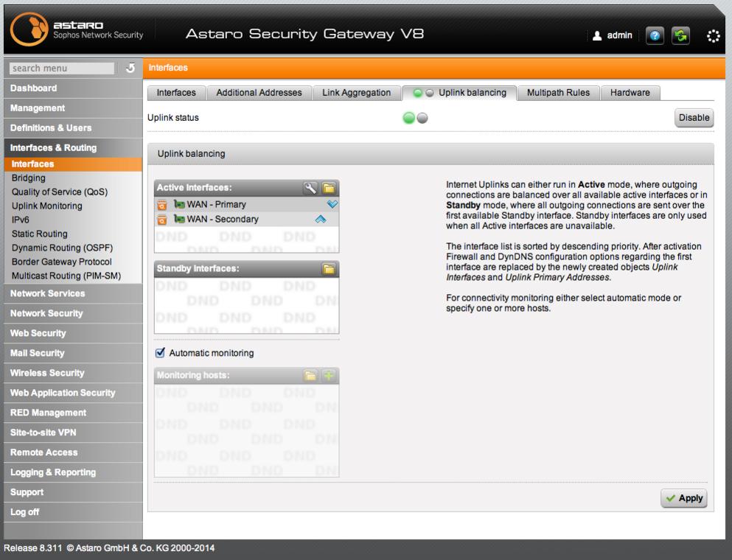Image resolution: width=732 pixels, height=560 pixels.
Task: Open Multicast Routing (PIM-SM)
Action: pos(66,276)
